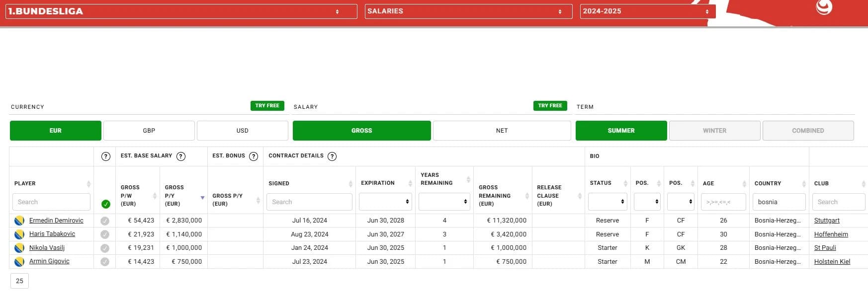Open help icon next to Est. Bonus
Screen dimensions: 868x304
pyautogui.click(x=254, y=156)
